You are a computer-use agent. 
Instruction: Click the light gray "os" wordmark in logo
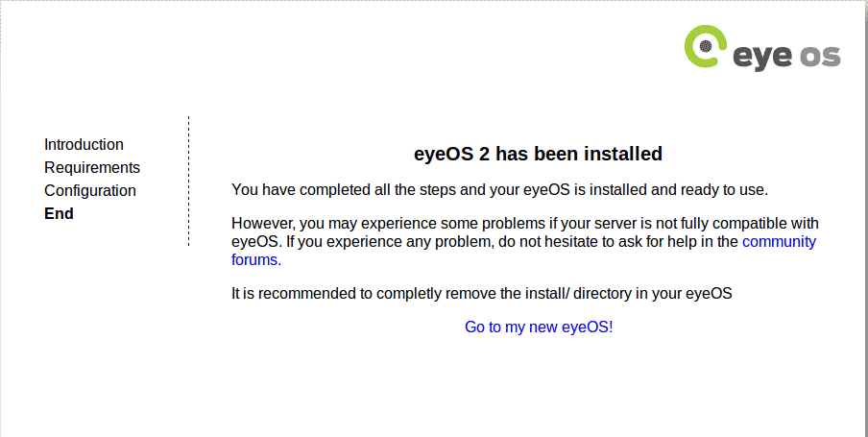(820, 56)
